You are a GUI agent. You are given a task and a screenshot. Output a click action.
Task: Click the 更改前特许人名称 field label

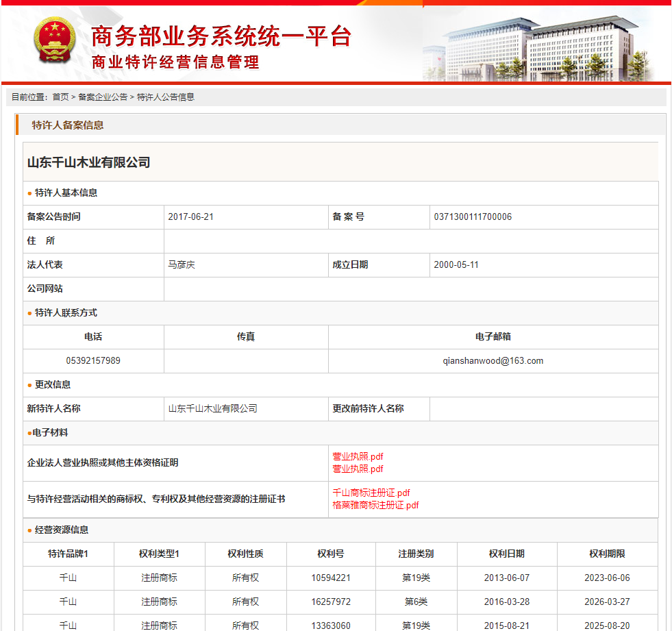368,408
